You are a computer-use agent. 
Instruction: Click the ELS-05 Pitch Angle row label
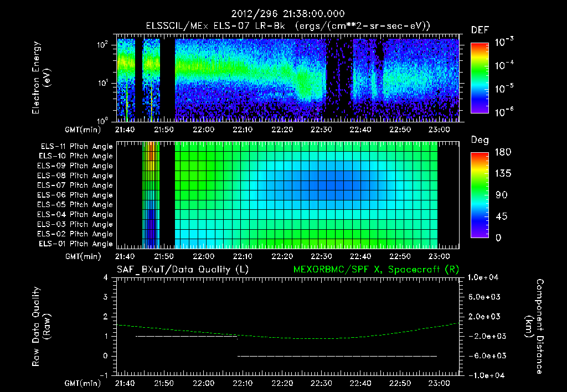pyautogui.click(x=75, y=205)
